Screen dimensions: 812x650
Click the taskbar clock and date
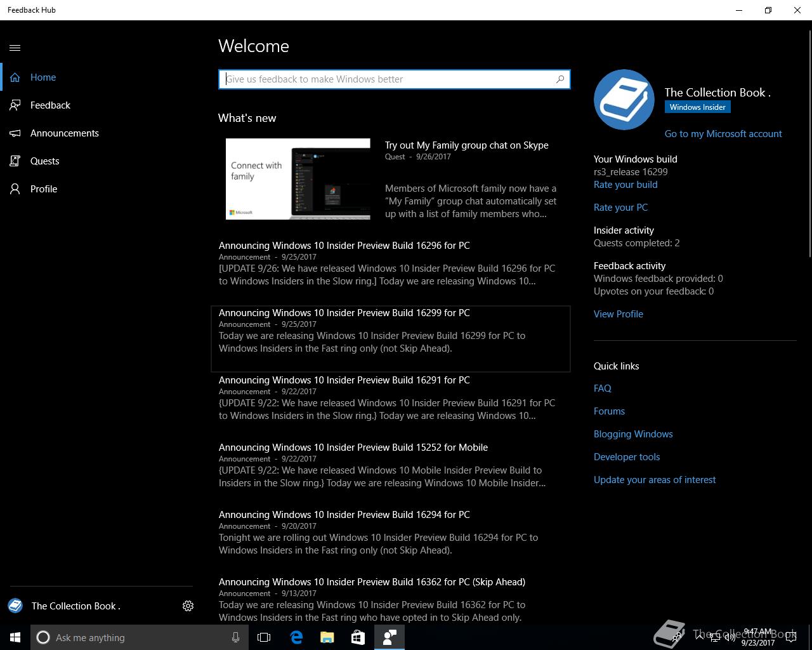[x=757, y=637]
